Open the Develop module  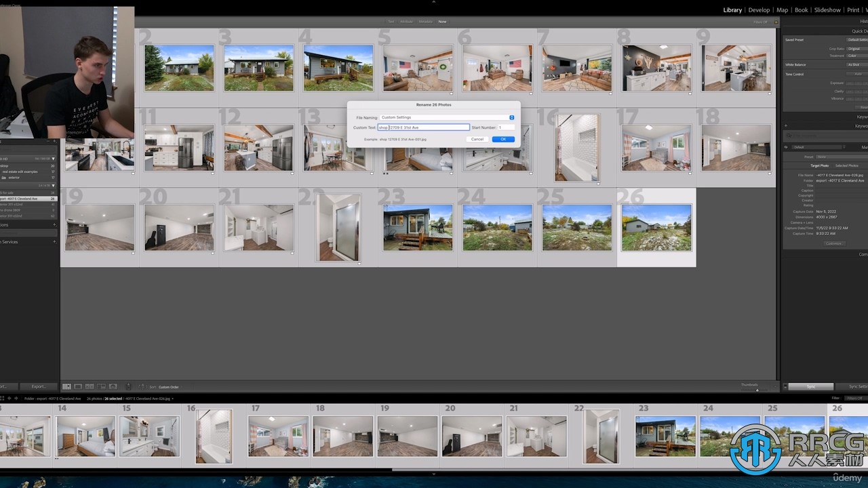(759, 10)
